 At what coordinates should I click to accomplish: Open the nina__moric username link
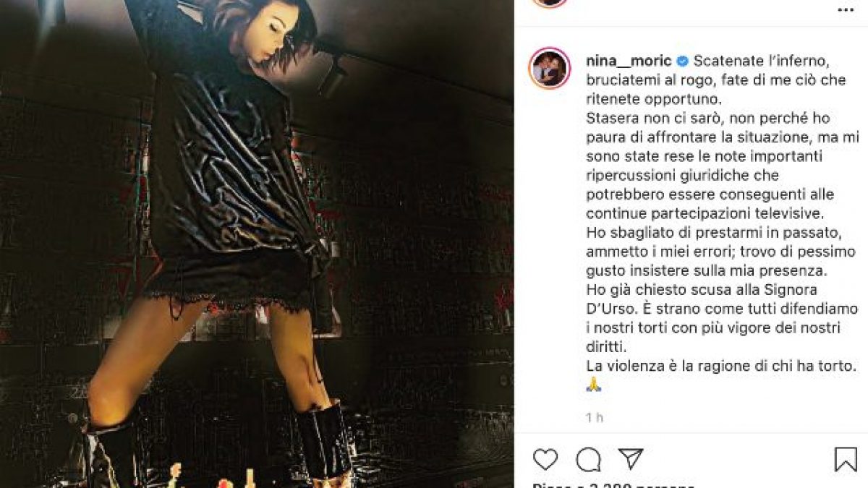pyautogui.click(x=629, y=61)
